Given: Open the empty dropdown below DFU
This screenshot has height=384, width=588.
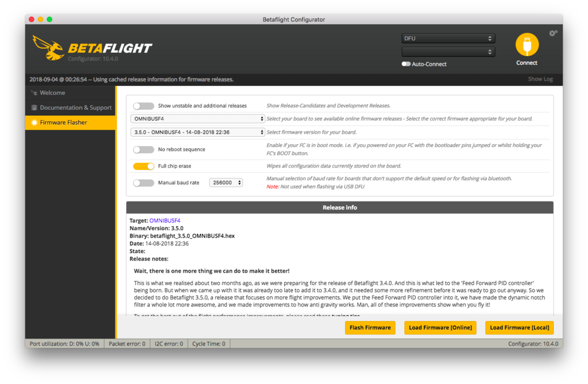Looking at the screenshot, I should (448, 52).
